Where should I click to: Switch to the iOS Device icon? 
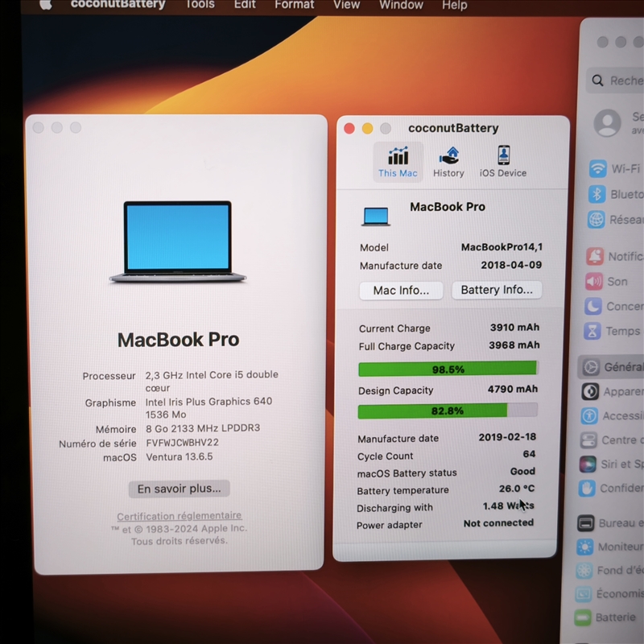(503, 162)
